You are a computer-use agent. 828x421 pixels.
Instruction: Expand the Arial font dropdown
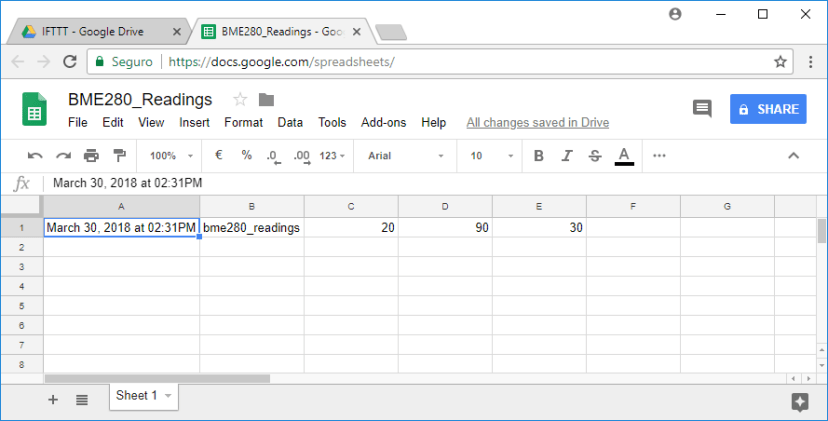[405, 156]
